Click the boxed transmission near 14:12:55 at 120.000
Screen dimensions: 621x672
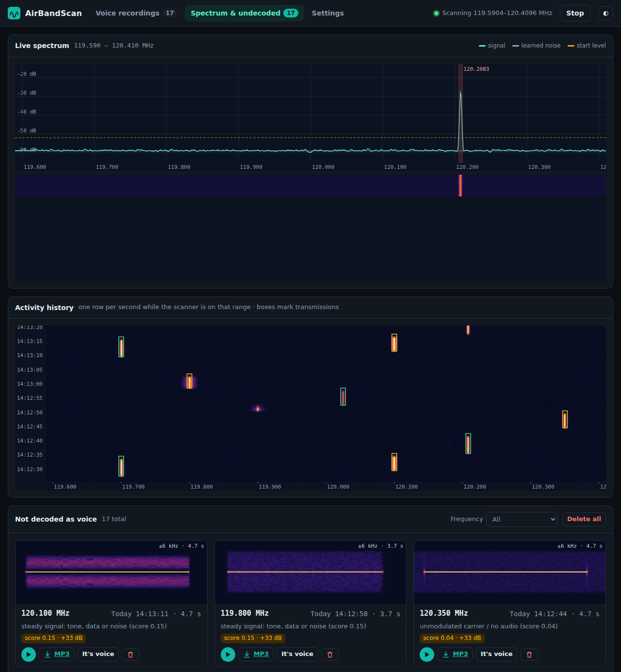click(343, 396)
